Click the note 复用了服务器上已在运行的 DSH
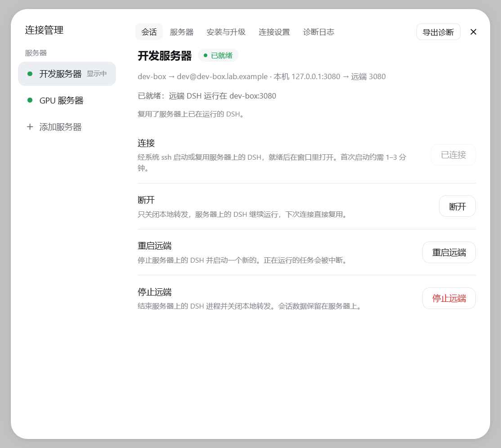 [x=192, y=114]
